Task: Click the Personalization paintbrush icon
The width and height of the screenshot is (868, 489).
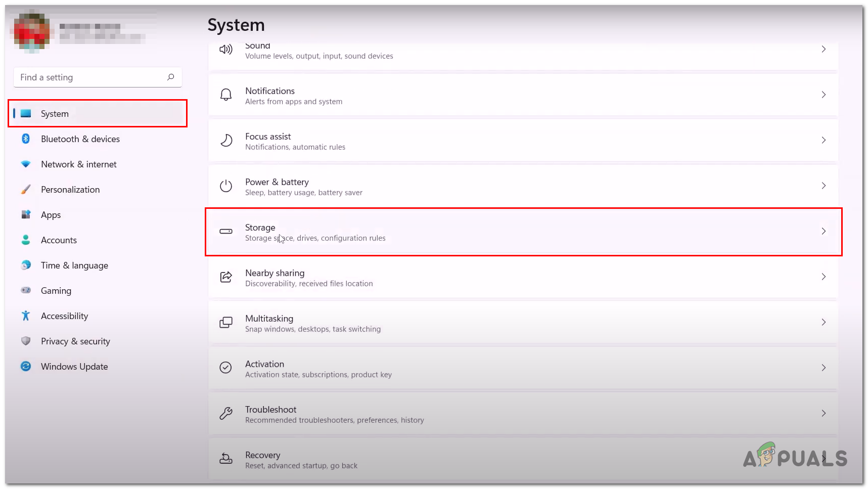Action: coord(26,189)
